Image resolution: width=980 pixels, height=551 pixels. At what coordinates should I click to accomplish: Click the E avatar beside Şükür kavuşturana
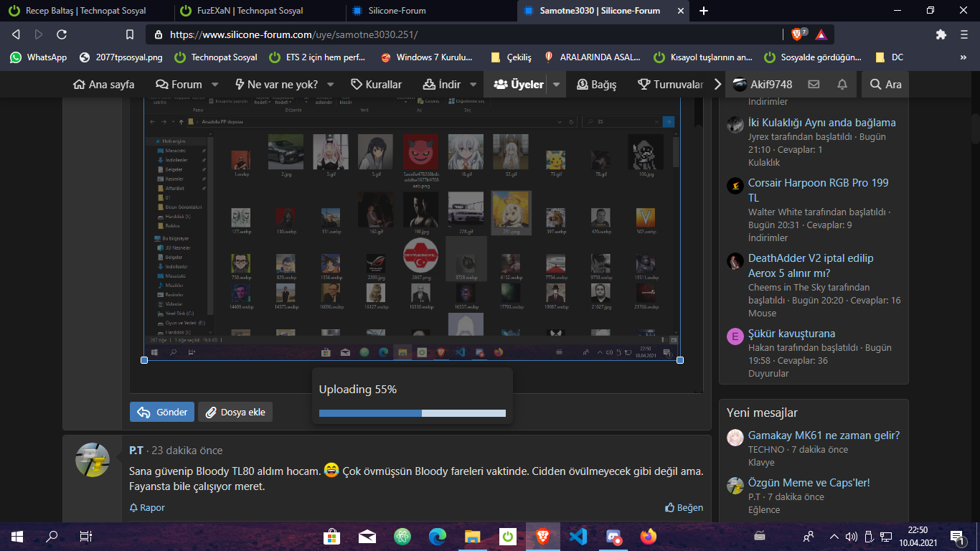click(735, 336)
